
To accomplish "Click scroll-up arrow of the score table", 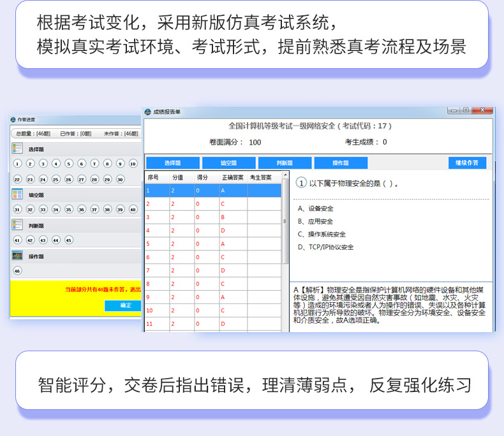I will pos(285,176).
